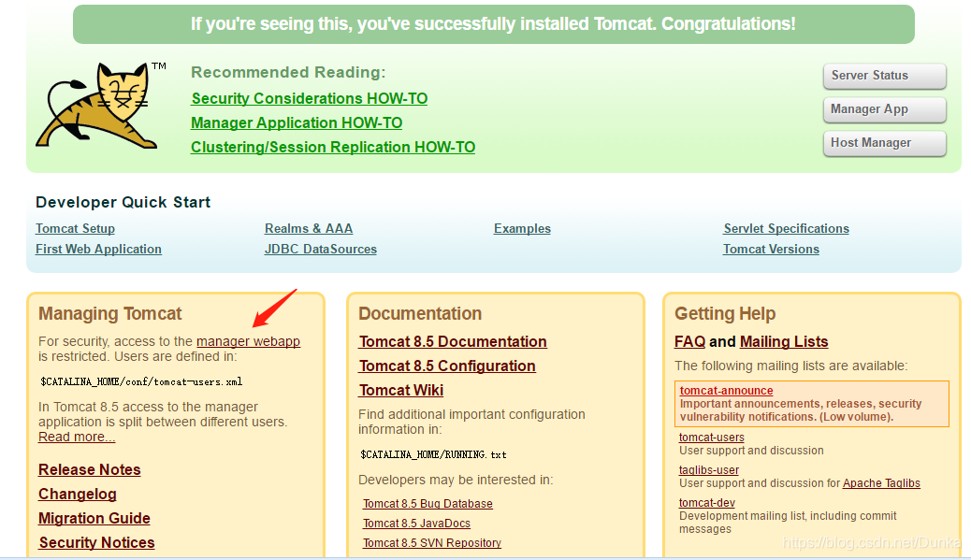Open Mailing Lists link
The height and width of the screenshot is (560, 971).
(784, 341)
